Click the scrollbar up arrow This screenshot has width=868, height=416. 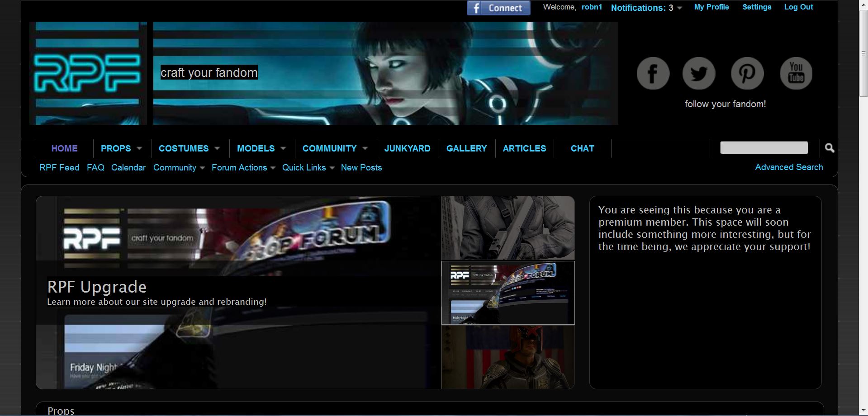[x=863, y=5]
